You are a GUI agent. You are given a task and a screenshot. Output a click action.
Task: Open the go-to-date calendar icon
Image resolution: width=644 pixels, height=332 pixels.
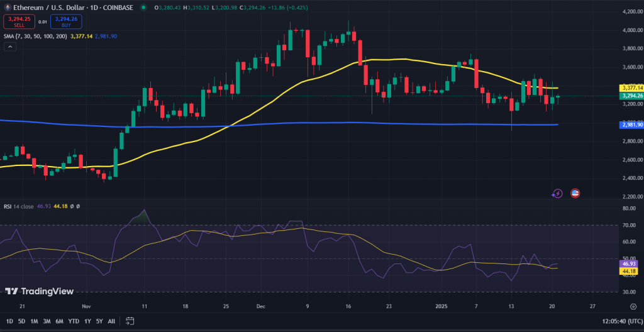[130, 321]
